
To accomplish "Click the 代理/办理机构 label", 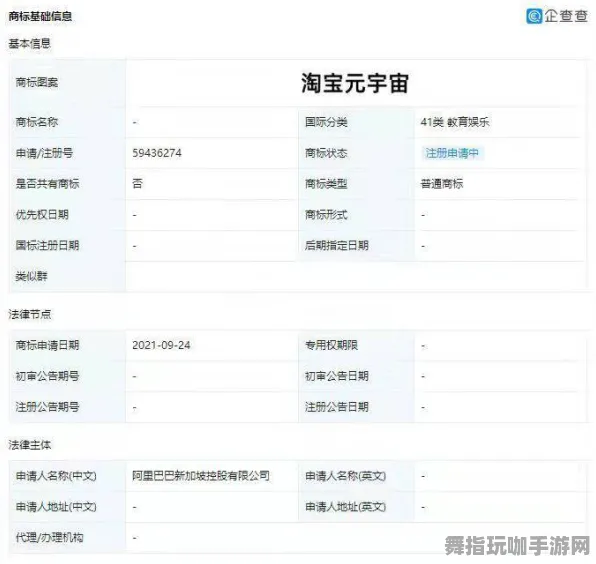I will click(49, 537).
